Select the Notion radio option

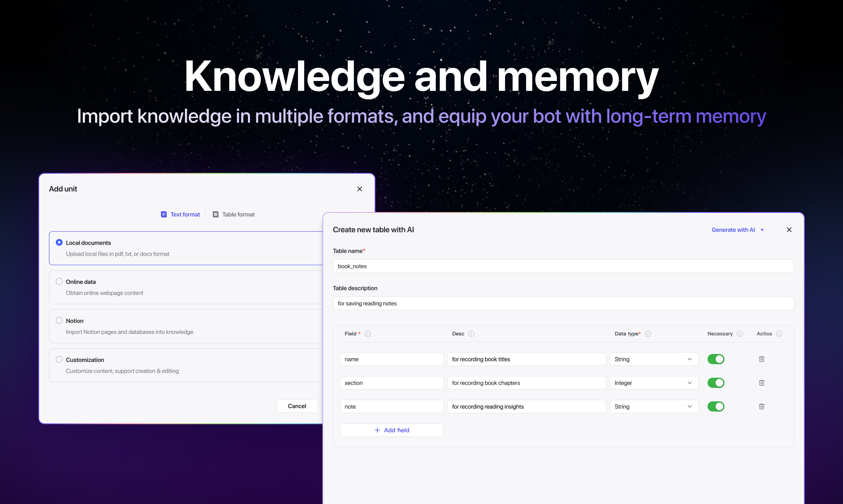click(59, 321)
